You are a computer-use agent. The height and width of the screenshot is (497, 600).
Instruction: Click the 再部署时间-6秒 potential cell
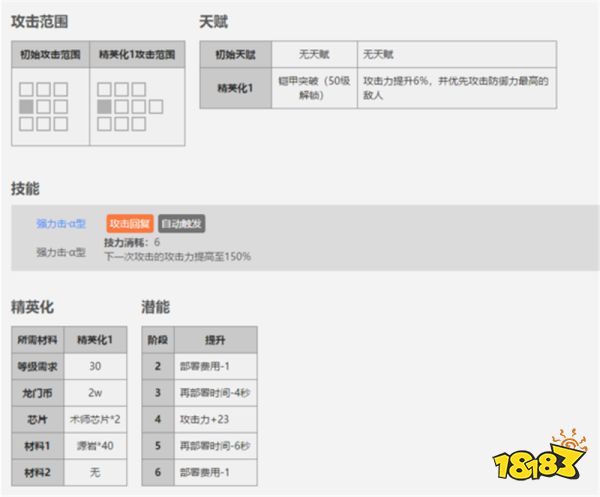213,444
